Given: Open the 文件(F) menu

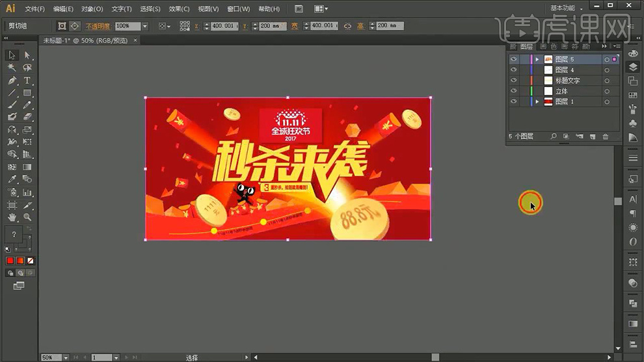Looking at the screenshot, I should (34, 8).
